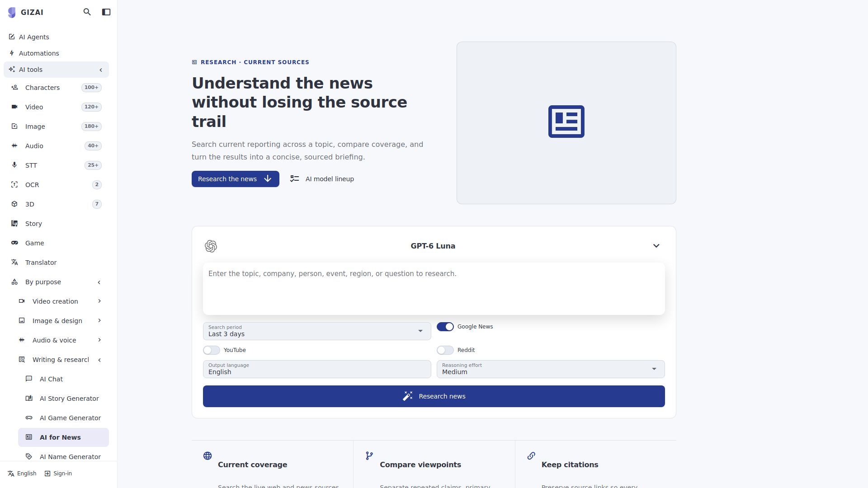Viewport: 868px width, 488px height.
Task: Click the Audio waveform icon
Action: click(14, 146)
